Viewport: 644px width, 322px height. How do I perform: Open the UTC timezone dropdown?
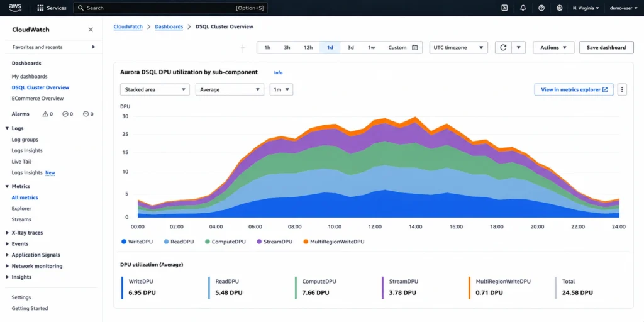pos(458,48)
